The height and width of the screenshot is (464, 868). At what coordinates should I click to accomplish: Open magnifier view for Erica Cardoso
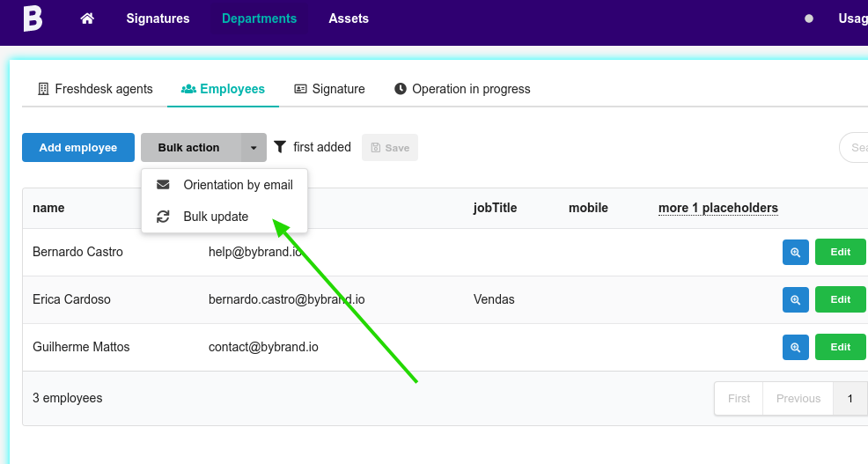[x=795, y=299]
